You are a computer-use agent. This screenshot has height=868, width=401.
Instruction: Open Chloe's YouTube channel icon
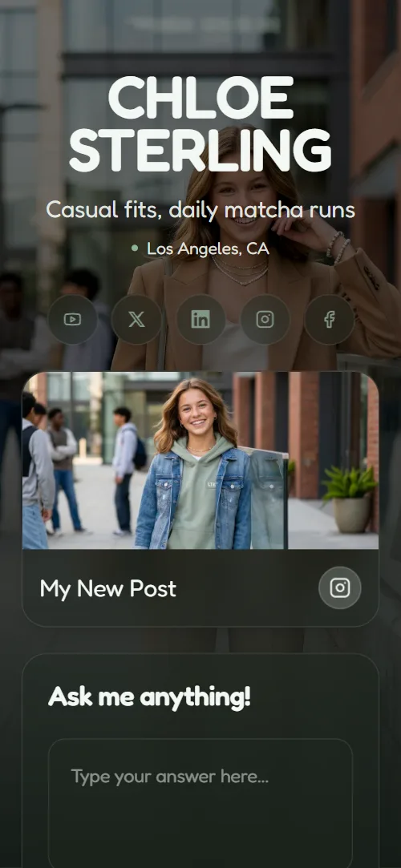tap(72, 320)
